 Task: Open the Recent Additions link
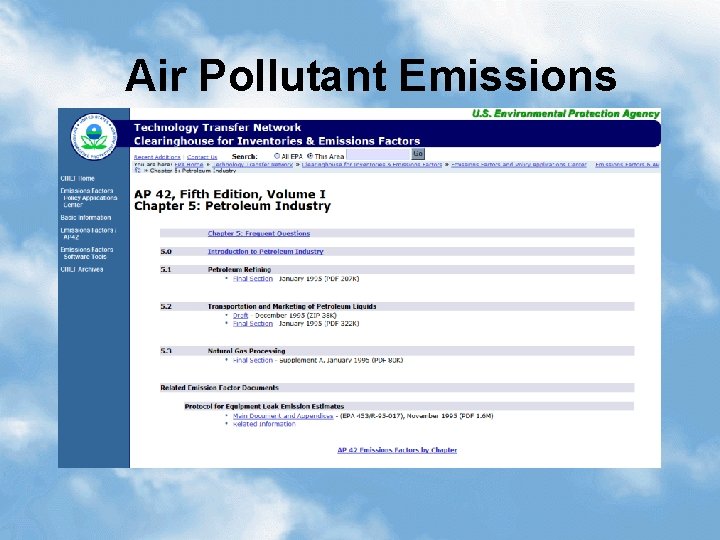157,157
